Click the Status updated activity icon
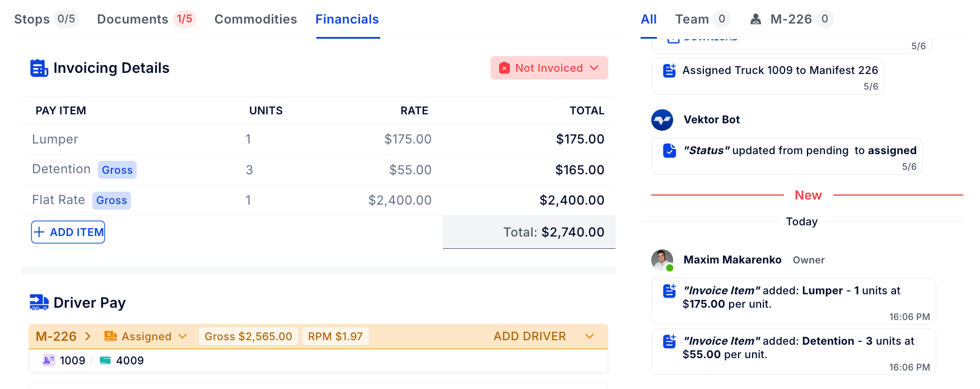This screenshot has width=980, height=389. coord(669,151)
